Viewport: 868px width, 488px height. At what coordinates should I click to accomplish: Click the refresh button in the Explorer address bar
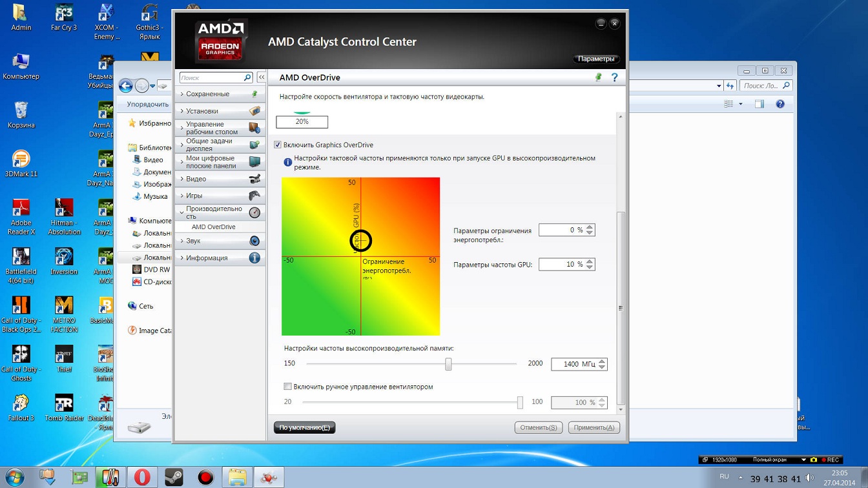(730, 86)
